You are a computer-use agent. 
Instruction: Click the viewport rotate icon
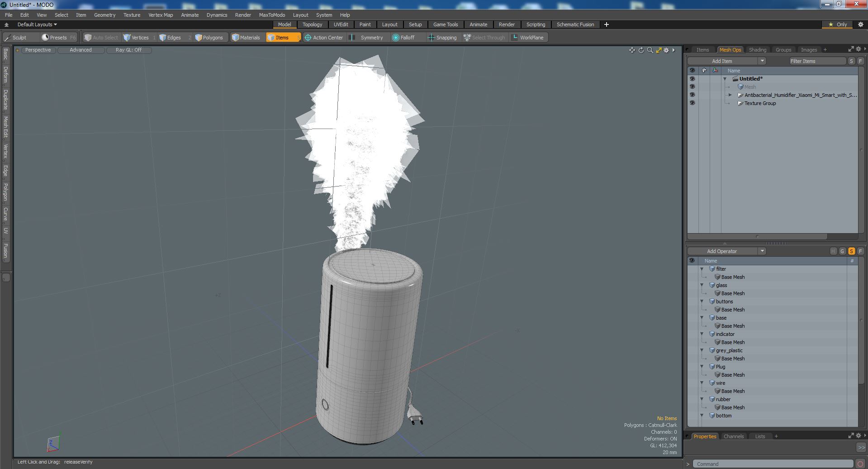click(641, 50)
